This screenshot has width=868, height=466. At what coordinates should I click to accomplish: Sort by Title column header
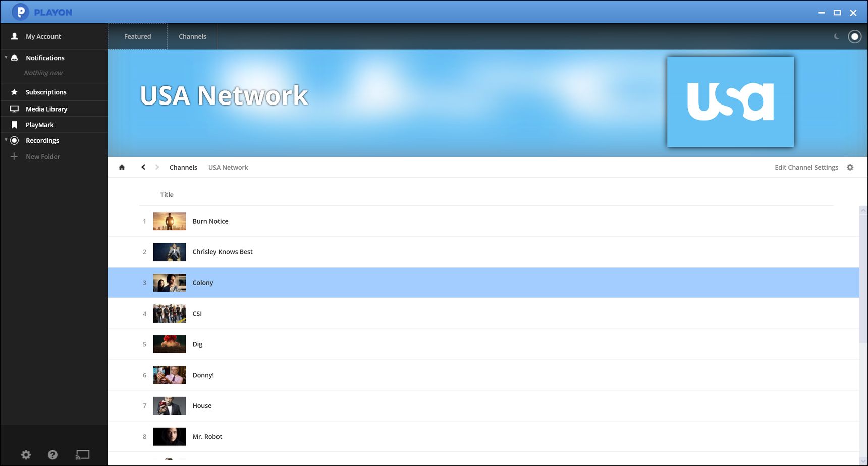click(x=167, y=195)
